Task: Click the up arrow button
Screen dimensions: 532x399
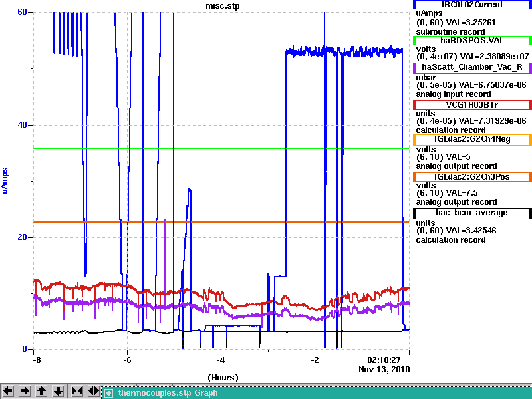Action: pyautogui.click(x=41, y=391)
